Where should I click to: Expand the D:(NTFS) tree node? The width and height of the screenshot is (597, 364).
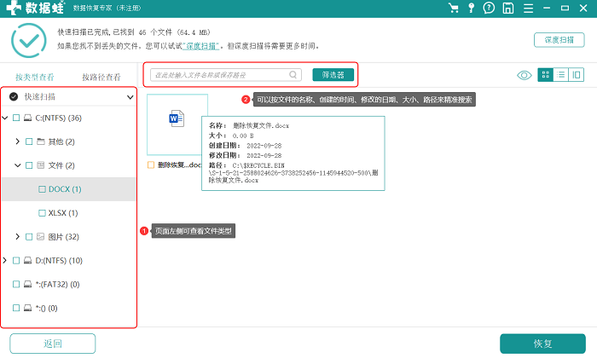click(x=4, y=261)
